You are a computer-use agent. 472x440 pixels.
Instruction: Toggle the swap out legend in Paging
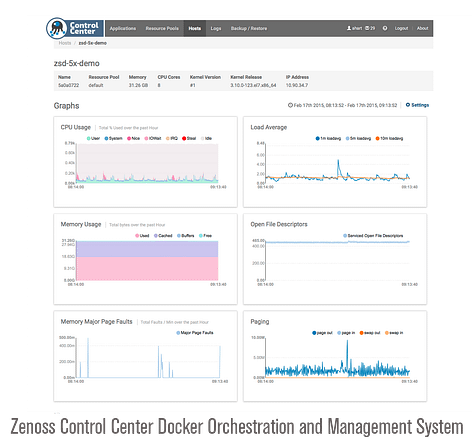[370, 333]
